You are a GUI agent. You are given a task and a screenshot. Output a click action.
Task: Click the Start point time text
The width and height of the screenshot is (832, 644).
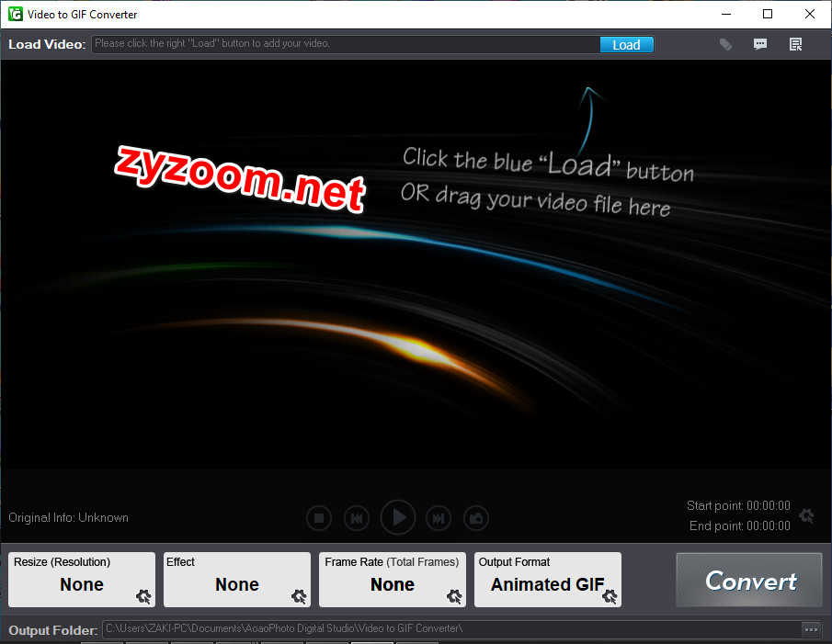pos(738,505)
